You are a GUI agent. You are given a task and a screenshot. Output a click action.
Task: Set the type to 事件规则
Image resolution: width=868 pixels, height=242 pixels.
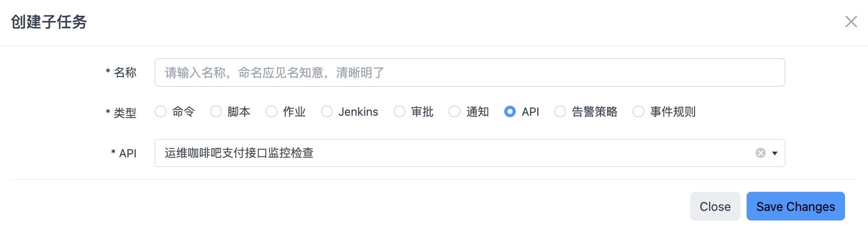tap(639, 111)
